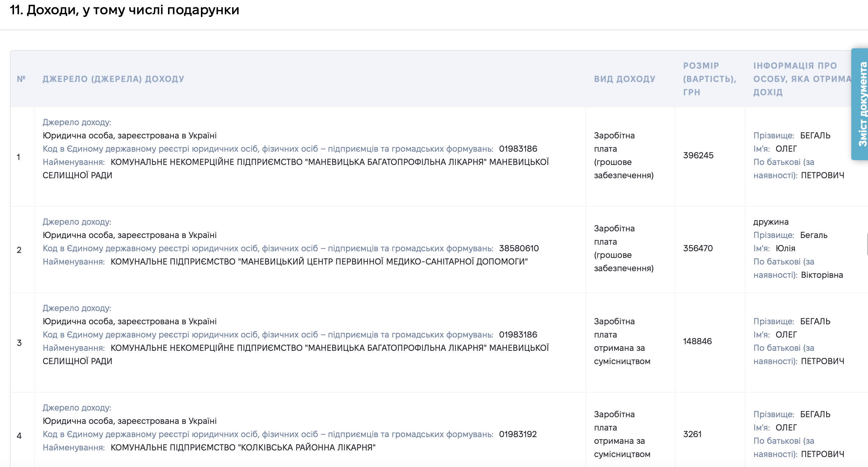This screenshot has height=467, width=868.
Task: Click registry code 01983186 in row 1
Action: pos(518,148)
